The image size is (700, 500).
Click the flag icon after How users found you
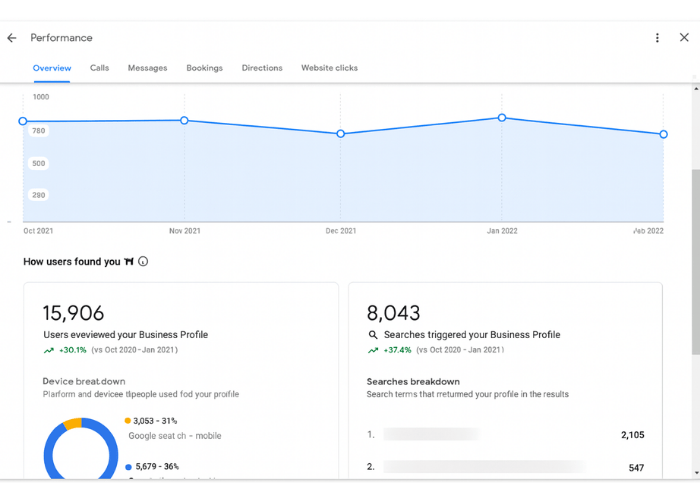click(128, 262)
